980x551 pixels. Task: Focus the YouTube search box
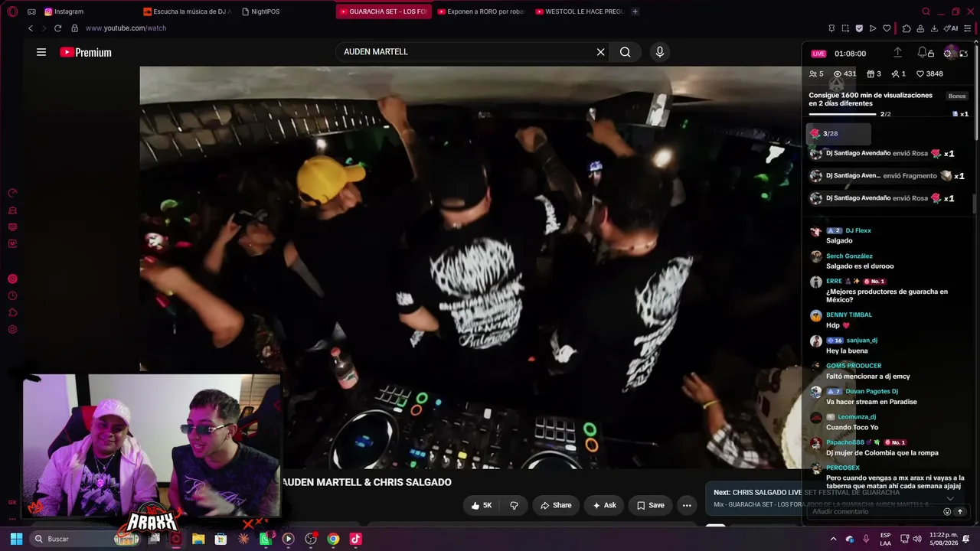point(467,52)
